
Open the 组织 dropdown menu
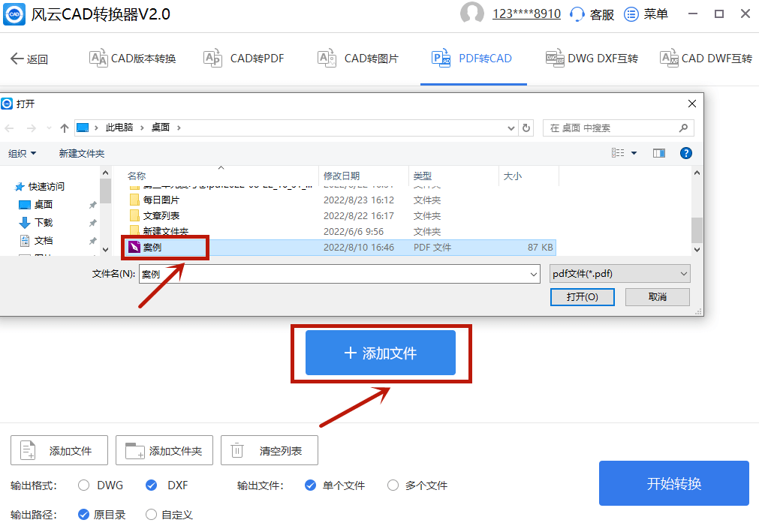click(x=23, y=153)
